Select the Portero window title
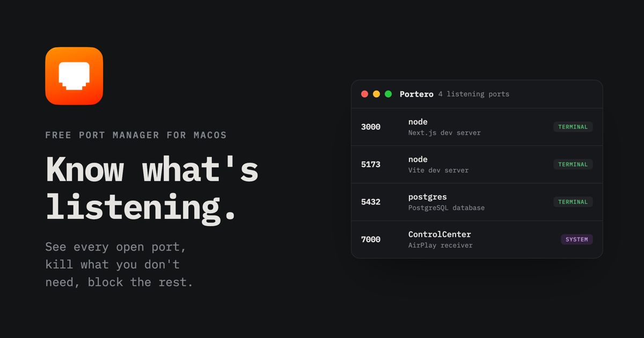Screen dimensions: 644x338 pos(416,94)
